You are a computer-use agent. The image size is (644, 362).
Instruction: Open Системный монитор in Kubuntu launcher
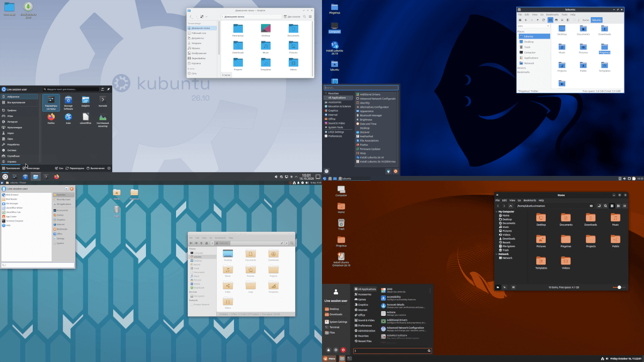(x=103, y=120)
